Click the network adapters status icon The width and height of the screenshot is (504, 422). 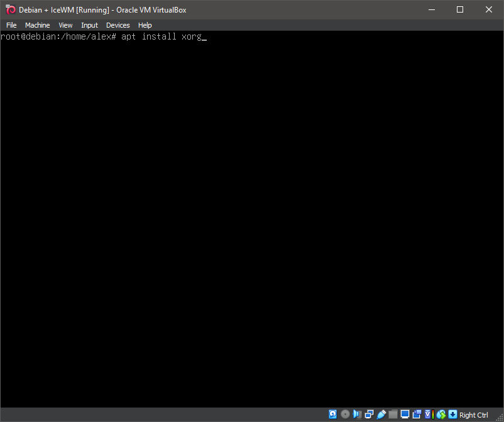tap(369, 414)
